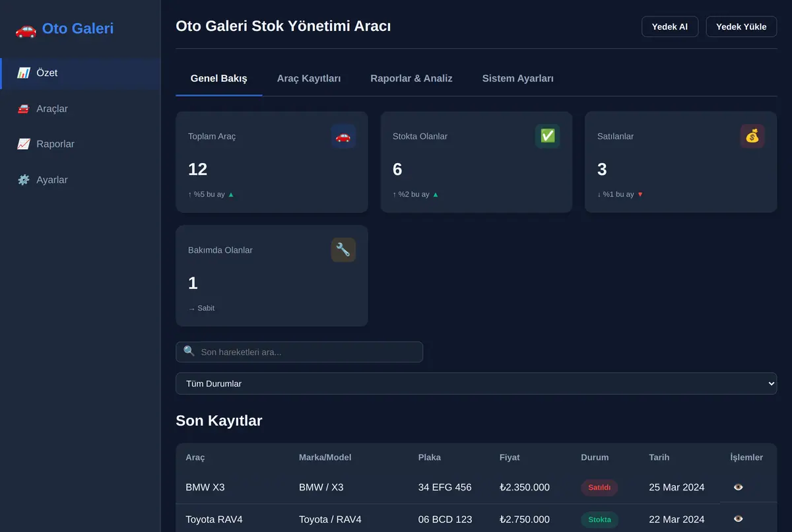Click the Durum column header
Image resolution: width=792 pixels, height=532 pixels.
coord(595,457)
